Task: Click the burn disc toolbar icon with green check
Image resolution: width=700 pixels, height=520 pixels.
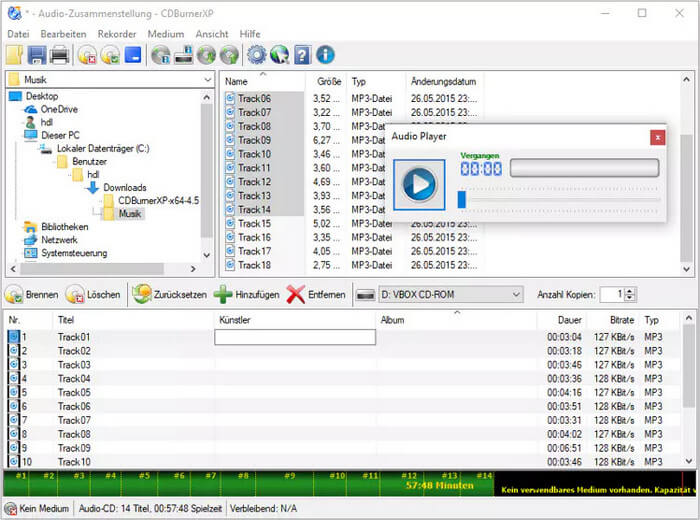Action: click(110, 55)
